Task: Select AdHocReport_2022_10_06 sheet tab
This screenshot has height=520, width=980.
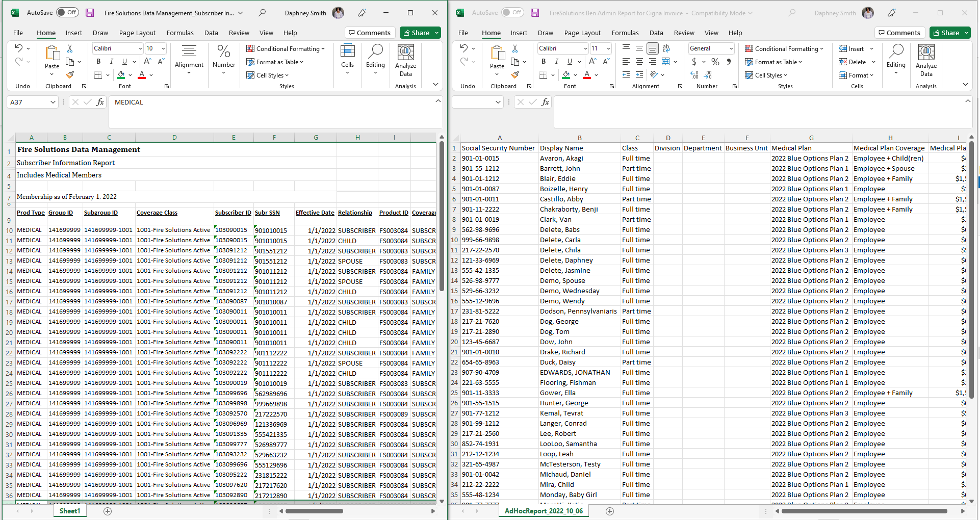Action: tap(544, 511)
